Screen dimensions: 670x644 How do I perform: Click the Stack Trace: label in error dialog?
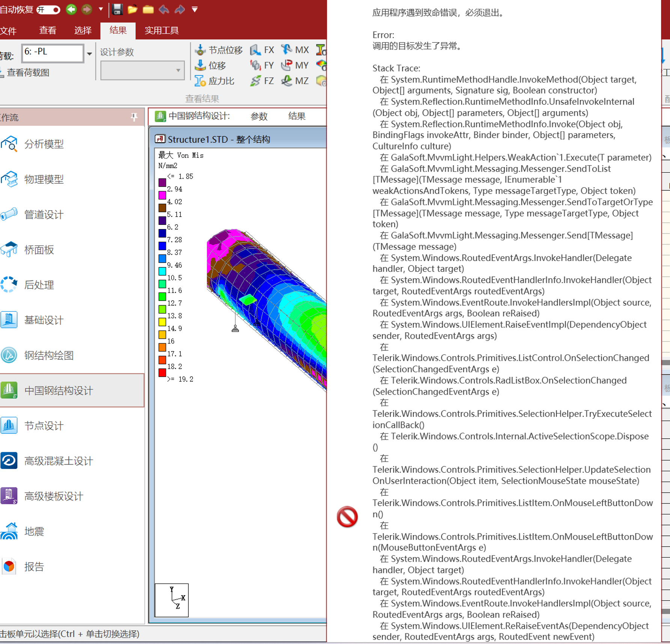(396, 68)
